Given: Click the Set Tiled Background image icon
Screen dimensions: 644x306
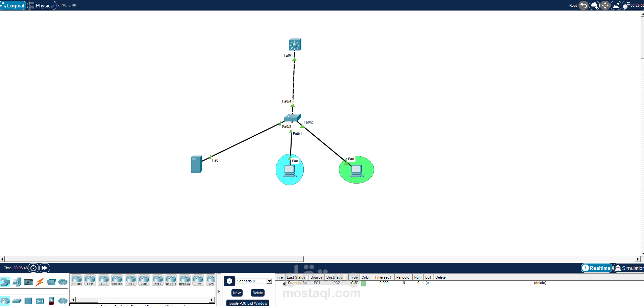Looking at the screenshot, I should [x=616, y=5].
